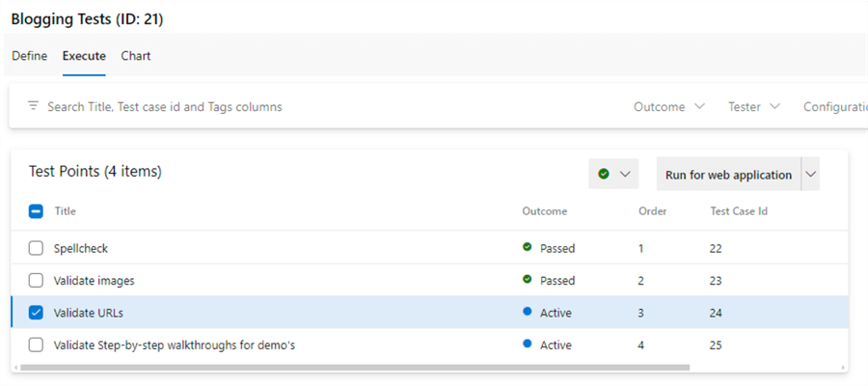
Task: Uncheck the Validate URLs checkbox
Action: (36, 313)
